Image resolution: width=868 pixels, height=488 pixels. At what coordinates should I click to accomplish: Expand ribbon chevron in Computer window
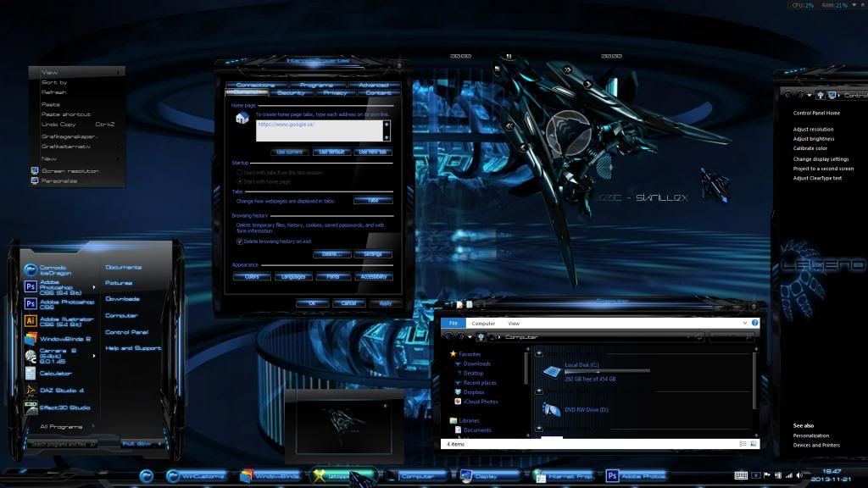coord(744,323)
